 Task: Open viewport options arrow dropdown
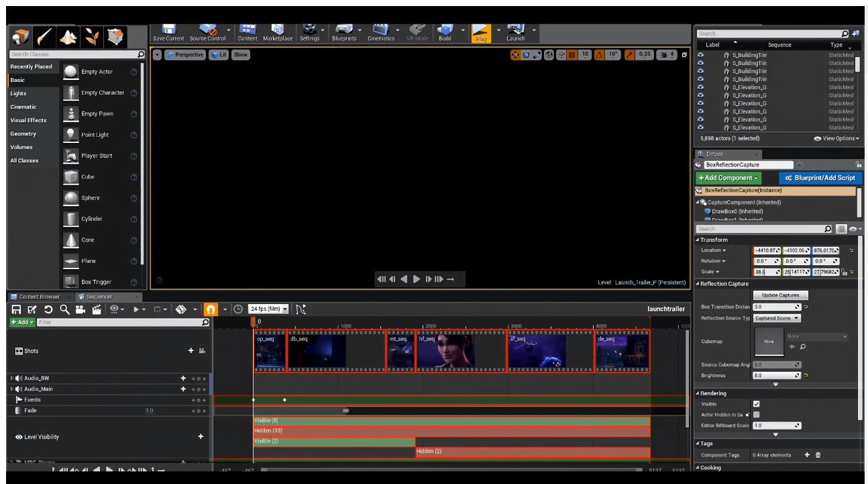(x=157, y=55)
